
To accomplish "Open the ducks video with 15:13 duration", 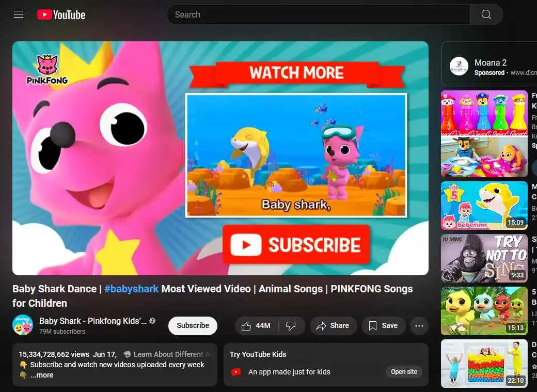I will 484,311.
